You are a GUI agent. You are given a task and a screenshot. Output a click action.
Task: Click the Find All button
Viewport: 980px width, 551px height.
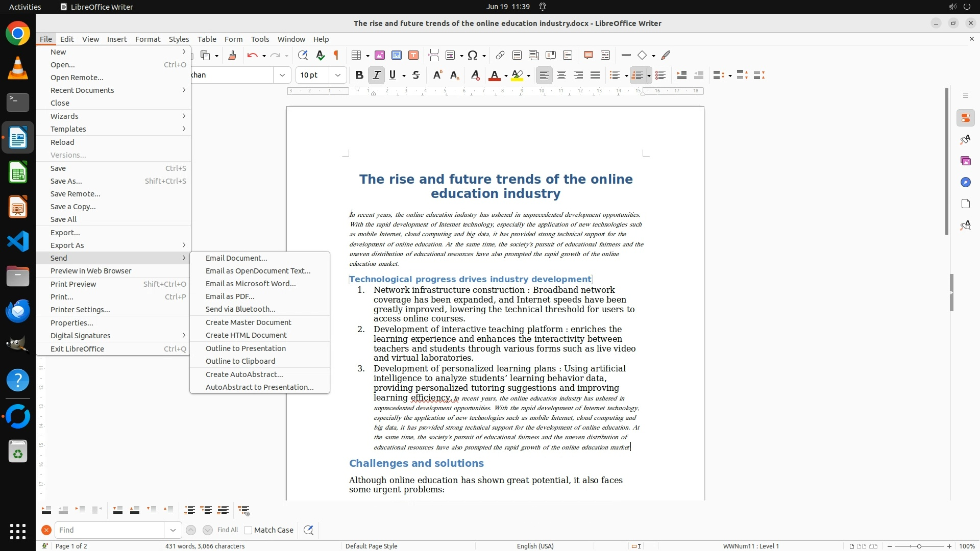coord(227,530)
